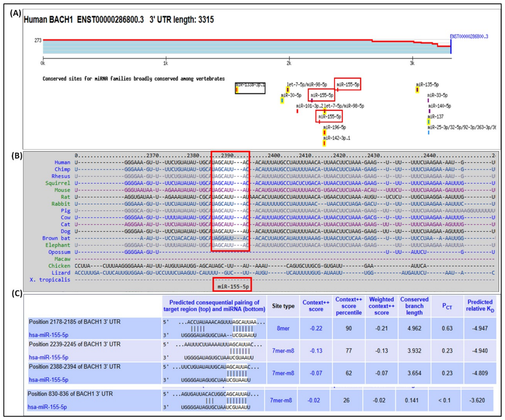Click the miR-137 site label
The image size is (505, 420).
[x=436, y=116]
